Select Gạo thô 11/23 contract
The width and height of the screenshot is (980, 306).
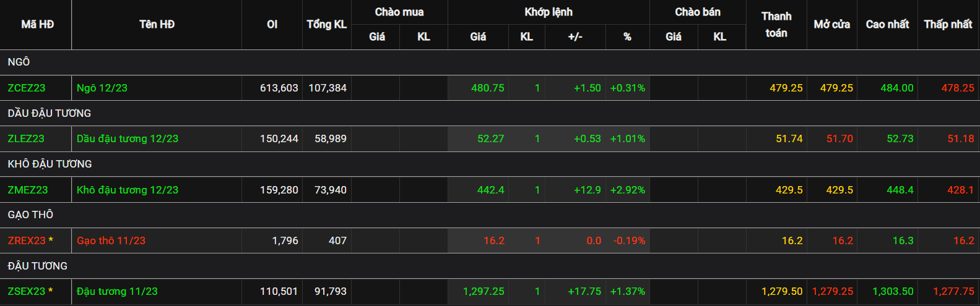pos(111,240)
